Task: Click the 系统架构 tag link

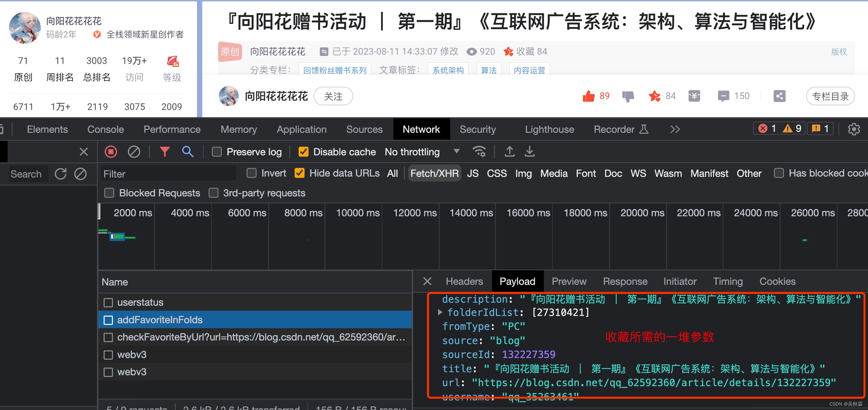Action: pyautogui.click(x=448, y=70)
